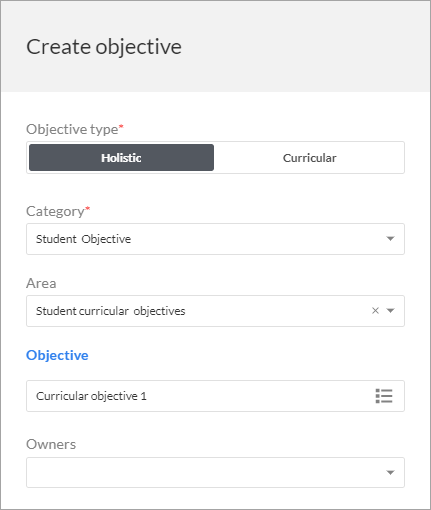Select the Holistic objective type
This screenshot has height=510, width=431.
click(121, 158)
